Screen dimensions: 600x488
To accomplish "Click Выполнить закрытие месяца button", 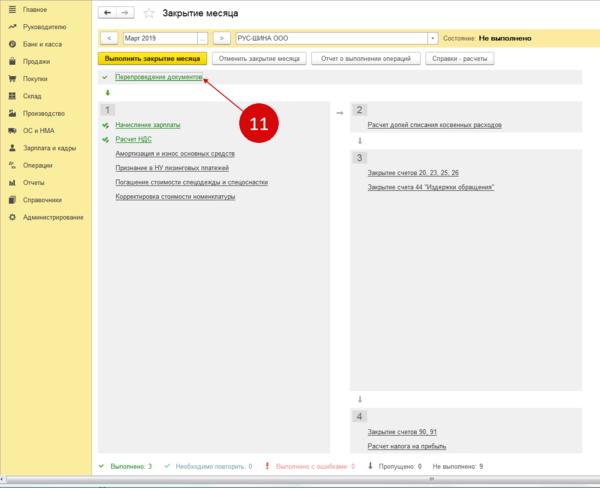I will (152, 59).
